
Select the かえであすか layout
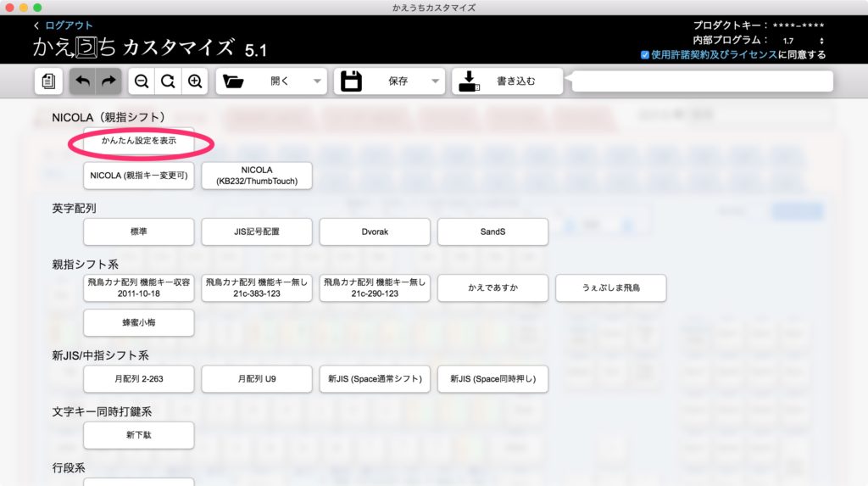pos(492,288)
